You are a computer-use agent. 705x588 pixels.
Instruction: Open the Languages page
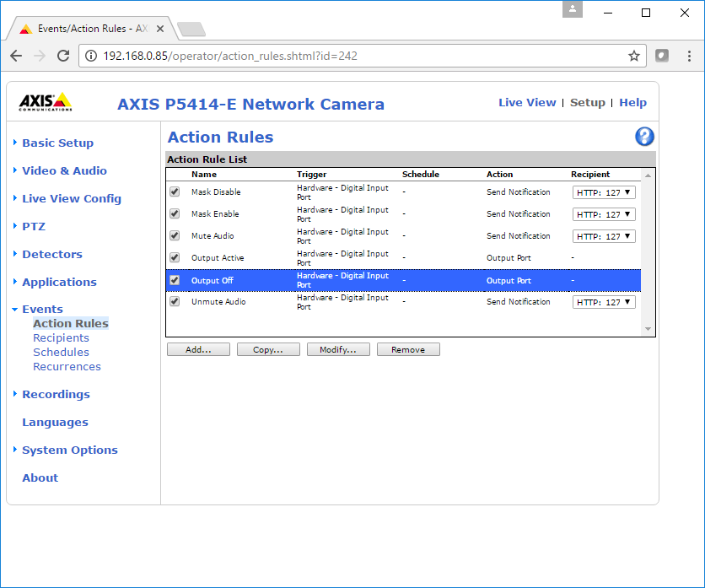[55, 423]
